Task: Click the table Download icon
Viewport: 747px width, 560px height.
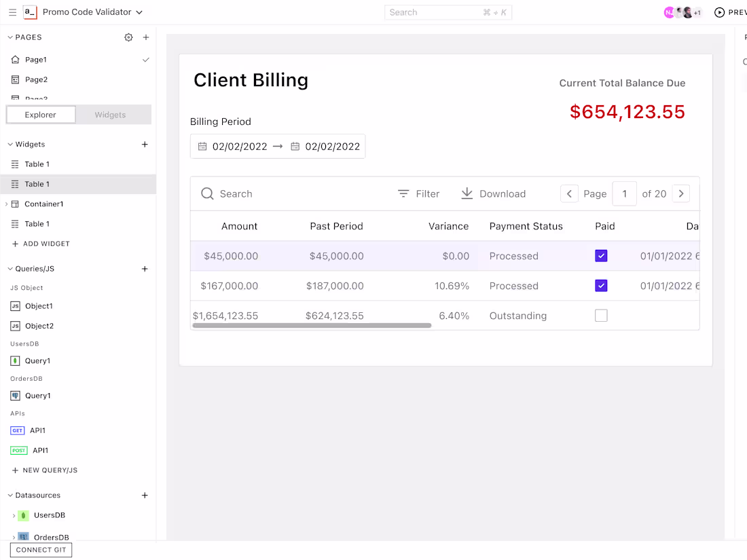Action: (467, 193)
